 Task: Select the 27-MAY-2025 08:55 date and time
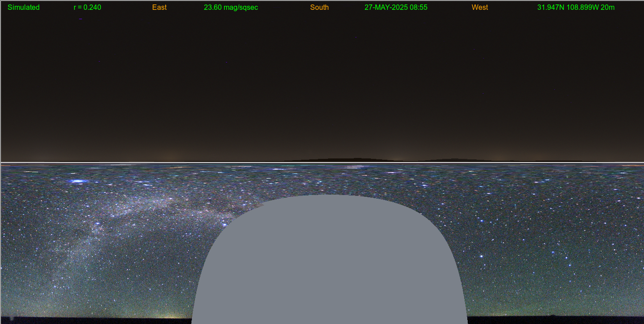click(x=396, y=8)
